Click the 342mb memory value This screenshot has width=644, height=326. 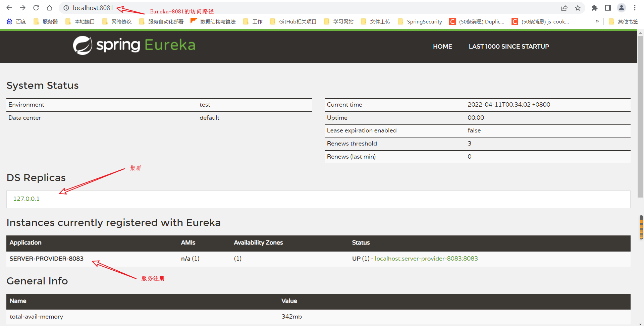click(x=291, y=317)
